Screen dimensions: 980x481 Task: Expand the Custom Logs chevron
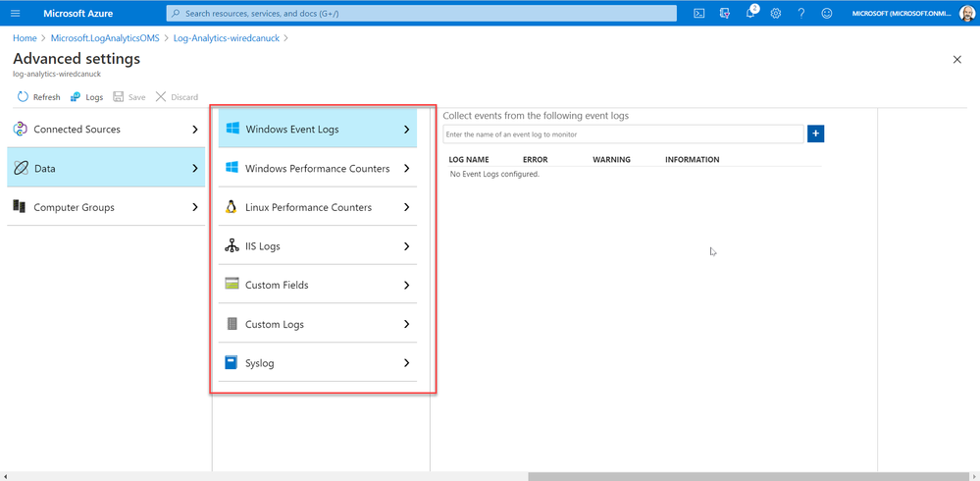[x=407, y=324]
